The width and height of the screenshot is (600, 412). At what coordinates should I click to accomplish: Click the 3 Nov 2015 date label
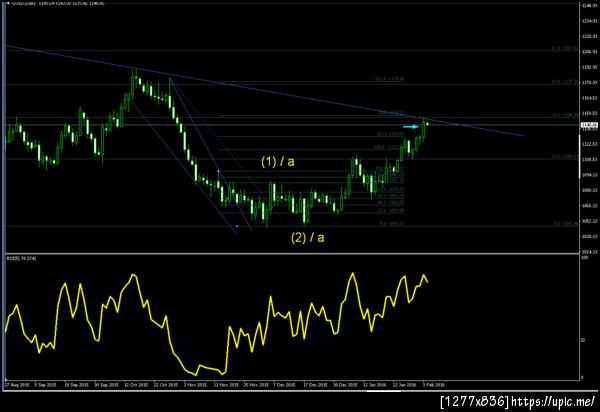coord(195,385)
